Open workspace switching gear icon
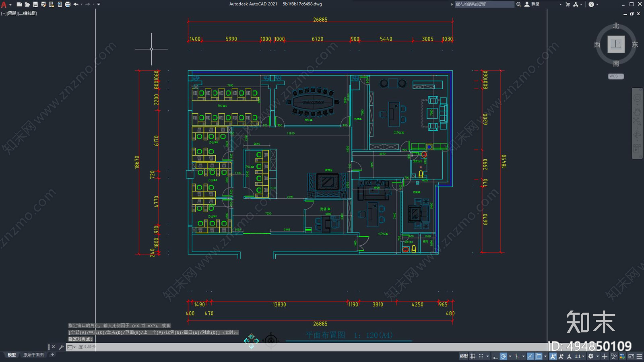Image resolution: width=644 pixels, height=362 pixels. pos(591,356)
